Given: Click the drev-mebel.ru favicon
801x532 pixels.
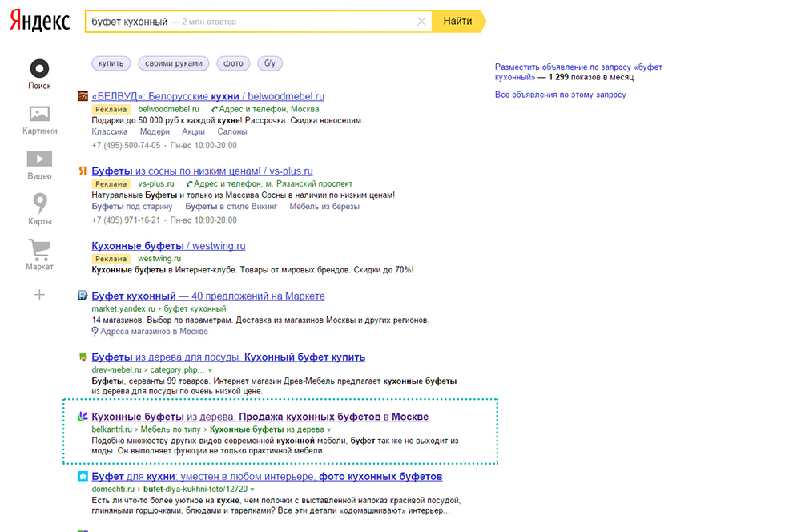Looking at the screenshot, I should pyautogui.click(x=83, y=357).
